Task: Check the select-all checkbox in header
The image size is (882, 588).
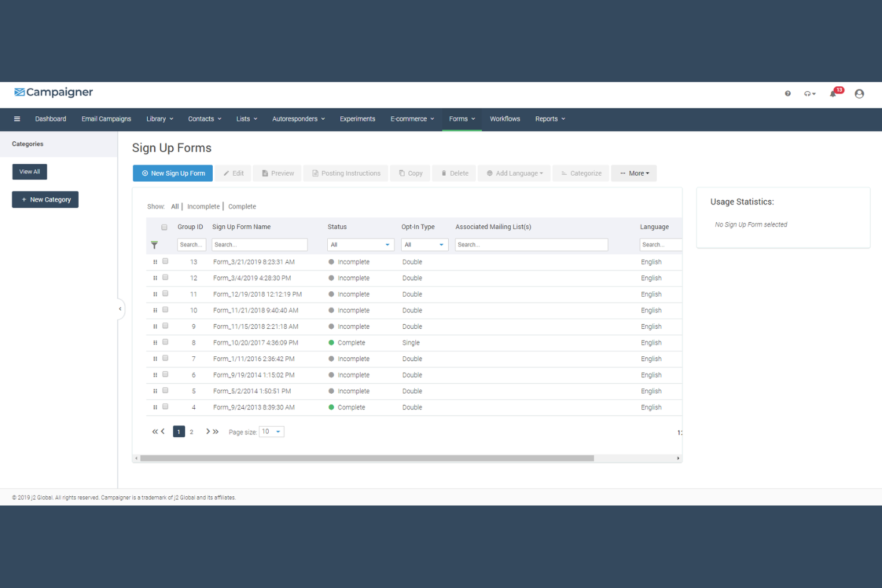Action: pyautogui.click(x=164, y=227)
